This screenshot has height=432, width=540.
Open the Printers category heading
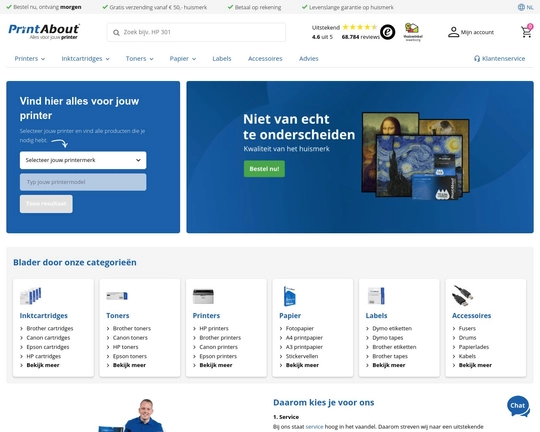pos(206,316)
